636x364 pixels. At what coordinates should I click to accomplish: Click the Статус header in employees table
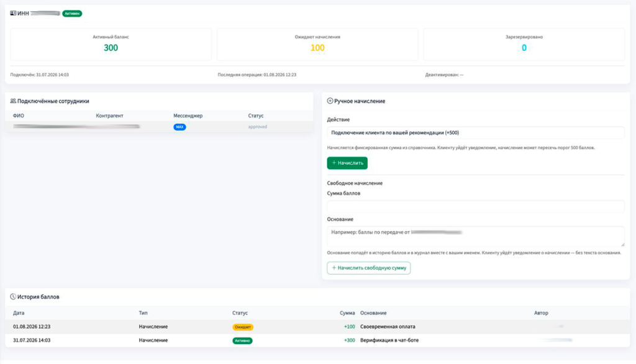[256, 116]
